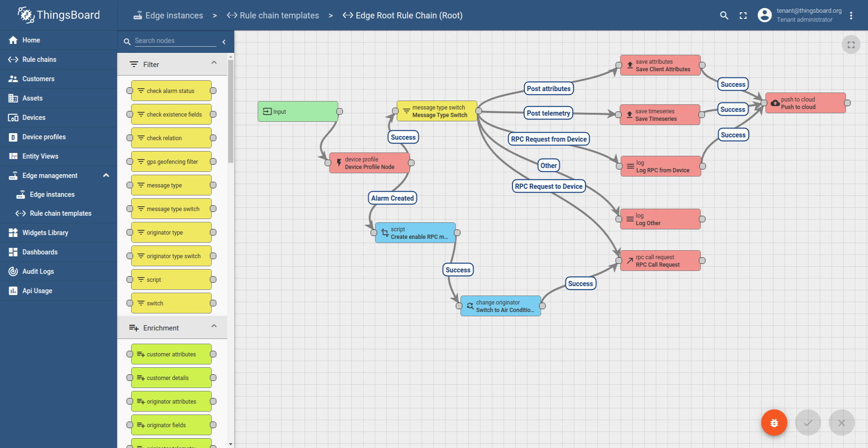Collapse the Filter node section

coord(214,63)
